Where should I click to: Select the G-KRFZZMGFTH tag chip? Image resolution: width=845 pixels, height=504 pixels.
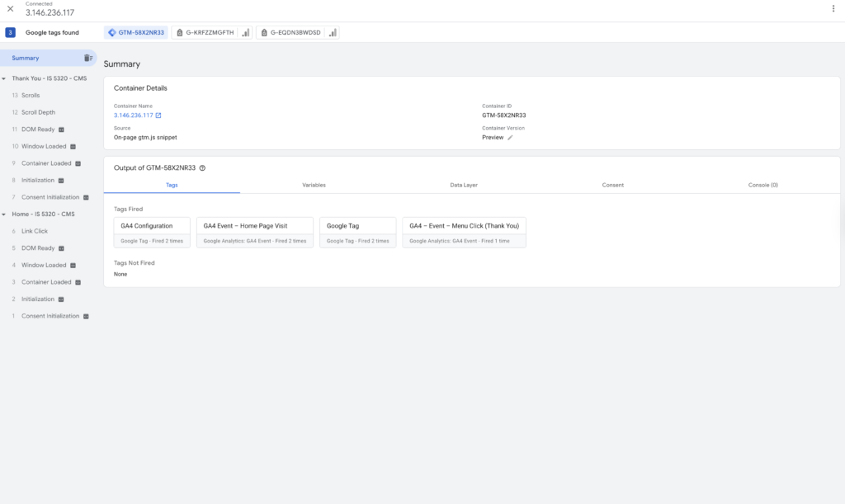204,33
